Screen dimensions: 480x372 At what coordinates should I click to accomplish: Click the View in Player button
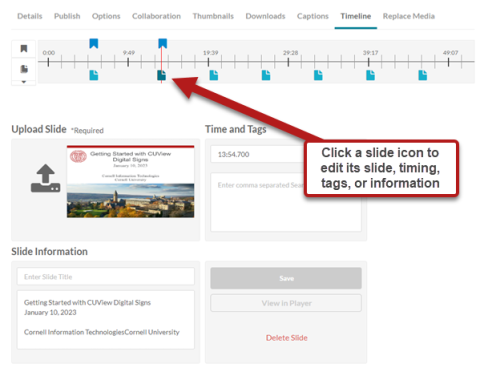click(x=286, y=303)
